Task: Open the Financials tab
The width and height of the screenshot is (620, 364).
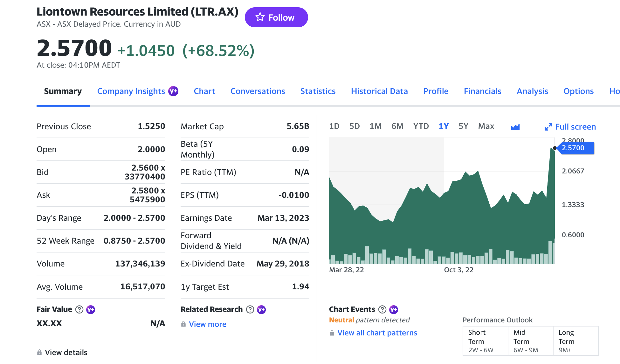Action: pyautogui.click(x=483, y=91)
